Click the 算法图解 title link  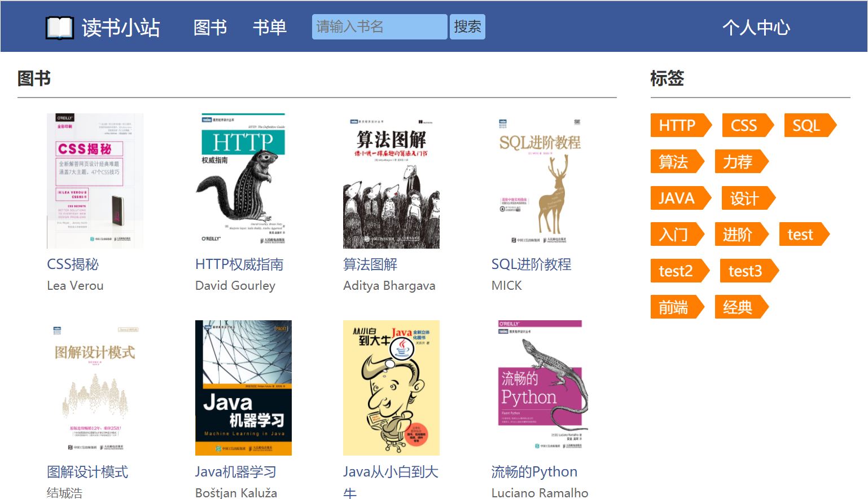[370, 264]
